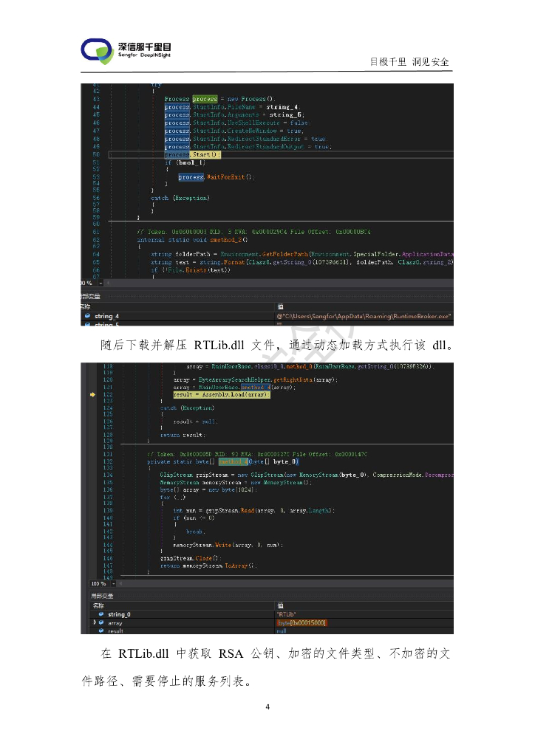The image size is (535, 756).
Task: Expand the array variable in locals
Action: (x=94, y=623)
